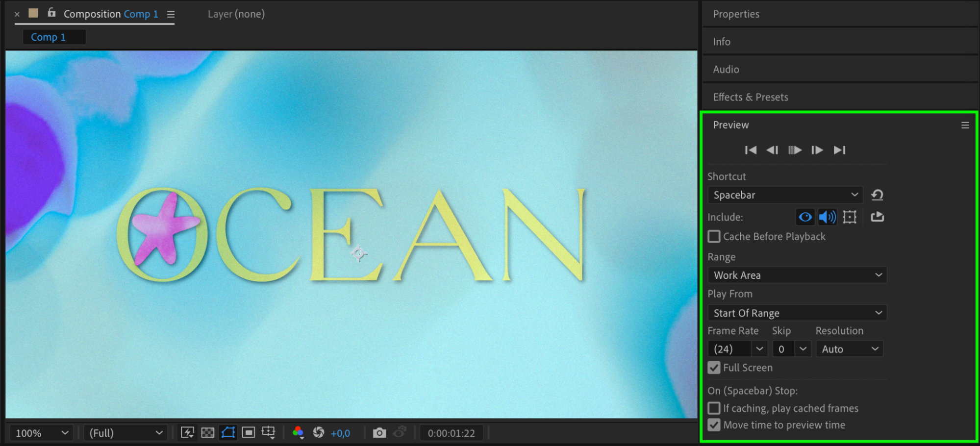Image resolution: width=980 pixels, height=446 pixels.
Task: Reset exposure with the aperture icon
Action: click(x=319, y=433)
